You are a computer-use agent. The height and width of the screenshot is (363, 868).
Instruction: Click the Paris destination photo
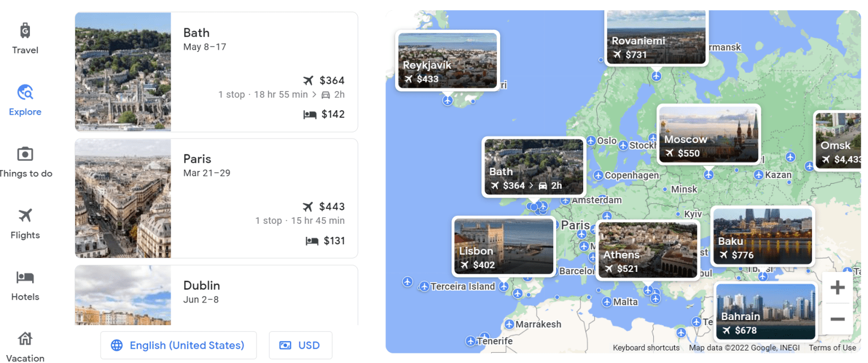(123, 198)
